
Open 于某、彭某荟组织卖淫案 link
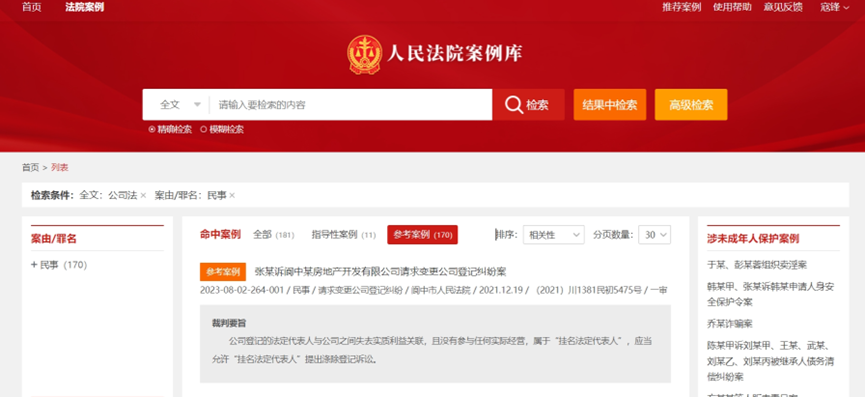pyautogui.click(x=757, y=265)
